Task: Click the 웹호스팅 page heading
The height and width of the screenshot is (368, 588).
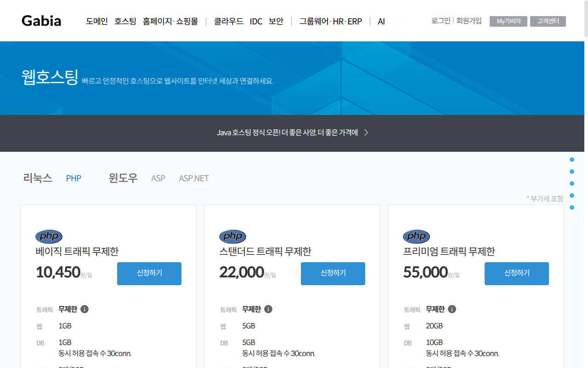Action: click(50, 77)
